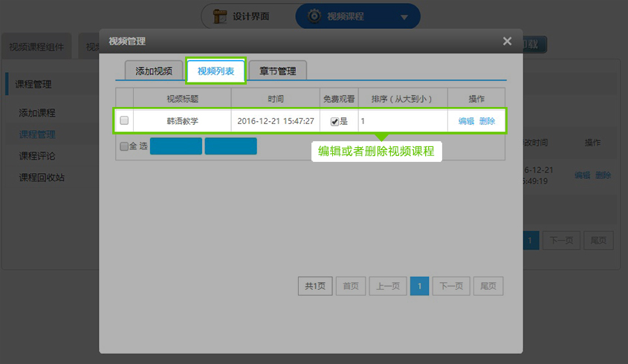The width and height of the screenshot is (628, 364).
Task: Click the sort value 1 cell
Action: point(403,121)
